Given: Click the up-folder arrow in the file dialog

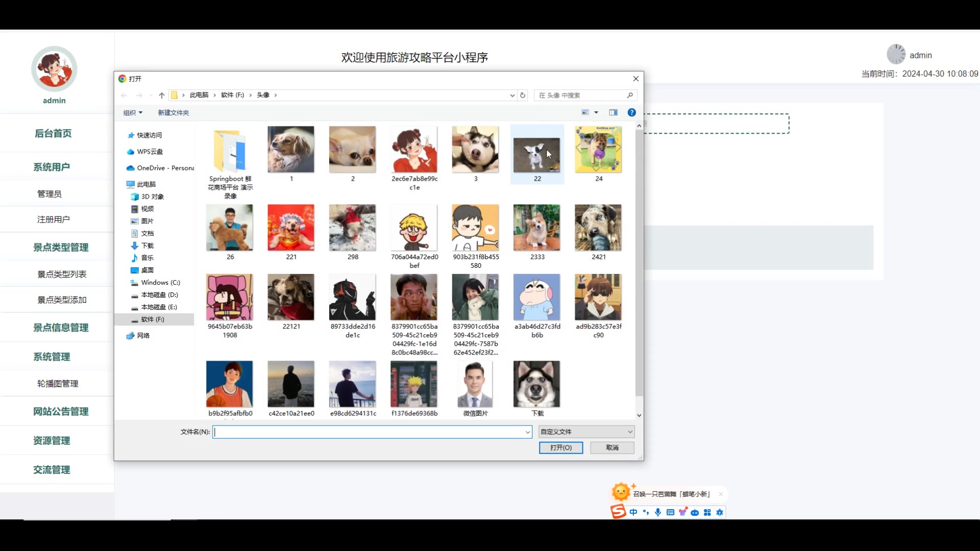Looking at the screenshot, I should pyautogui.click(x=162, y=95).
